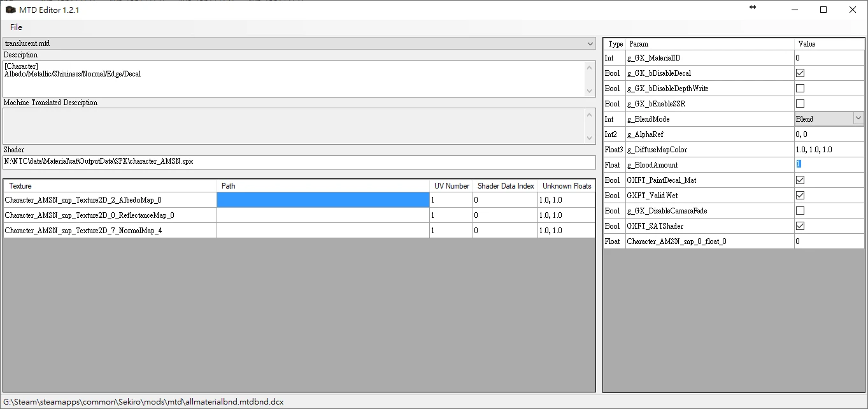
Task: Click the Shader path input field
Action: 299,162
